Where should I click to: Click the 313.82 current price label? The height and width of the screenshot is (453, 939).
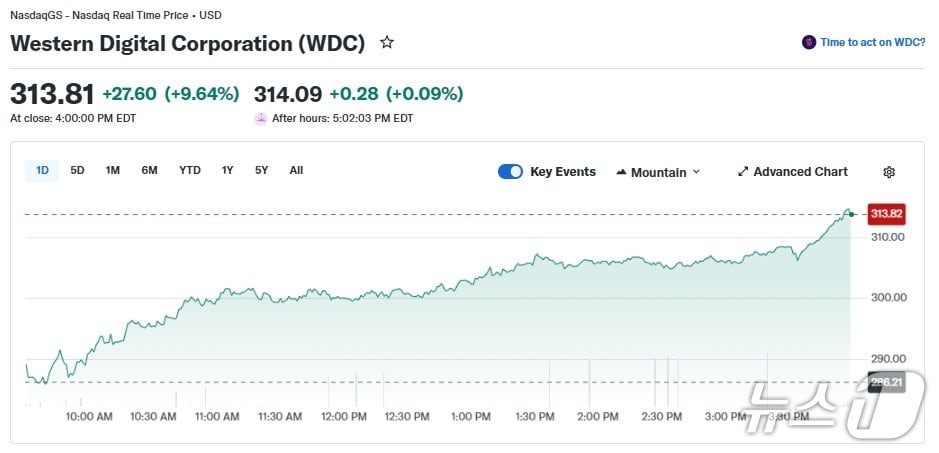coord(886,214)
